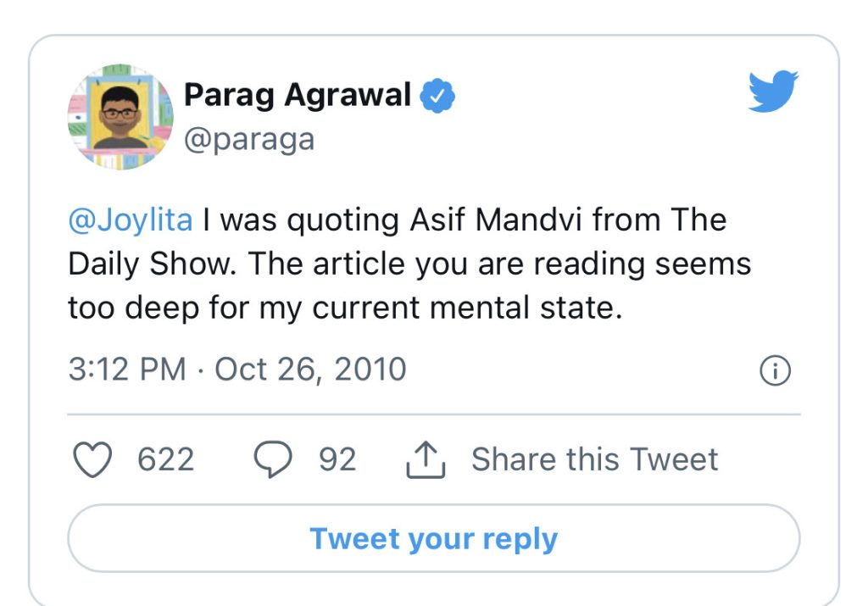Follow the @Joylita mention link
The height and width of the screenshot is (606, 868).
tap(131, 220)
